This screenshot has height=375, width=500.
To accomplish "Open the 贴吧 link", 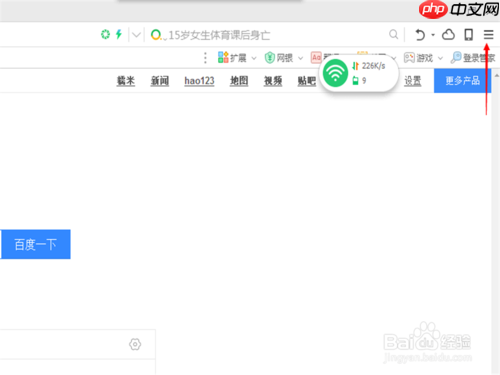I will click(x=307, y=81).
